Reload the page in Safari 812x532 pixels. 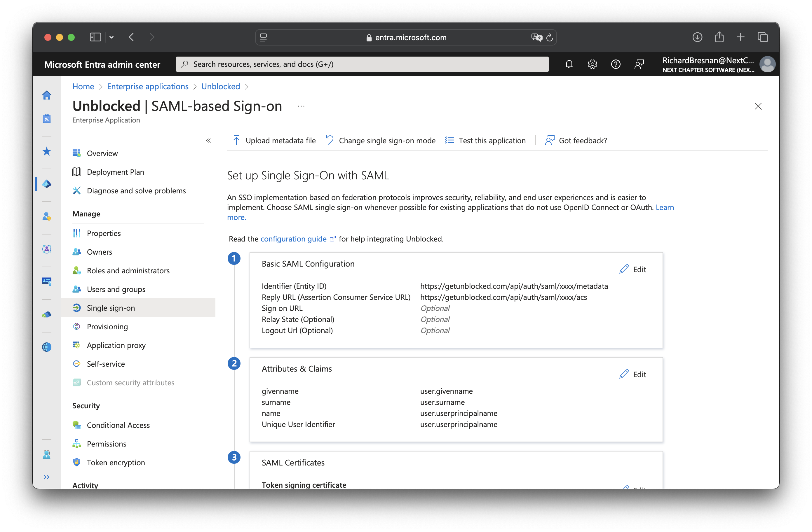pyautogui.click(x=549, y=38)
